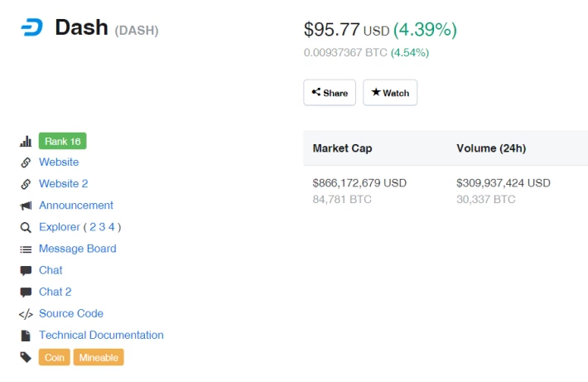Image resolution: width=588 pixels, height=382 pixels.
Task: Click the speech bubble icon beside Chat 2
Action: coord(26,293)
